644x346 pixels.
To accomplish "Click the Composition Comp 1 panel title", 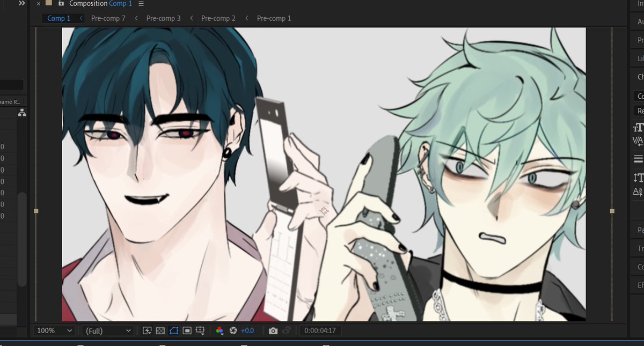I will coord(100,4).
